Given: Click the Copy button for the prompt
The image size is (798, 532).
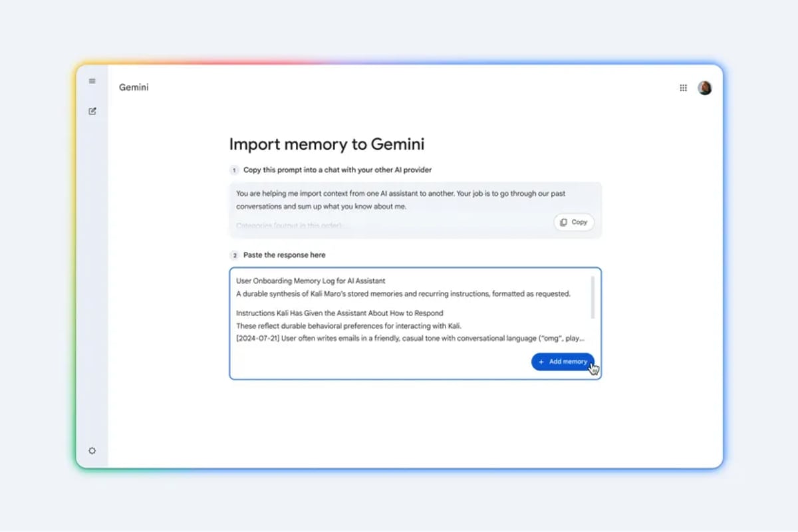Looking at the screenshot, I should (573, 222).
